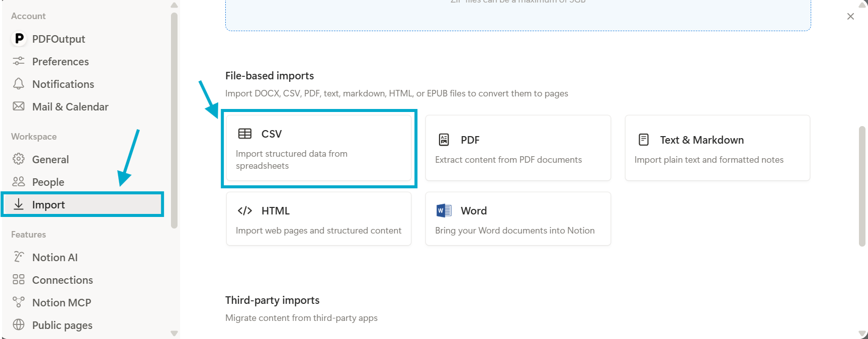Image resolution: width=868 pixels, height=339 pixels.
Task: Click 'Import structured data from spreadsheets' text
Action: [x=292, y=160]
